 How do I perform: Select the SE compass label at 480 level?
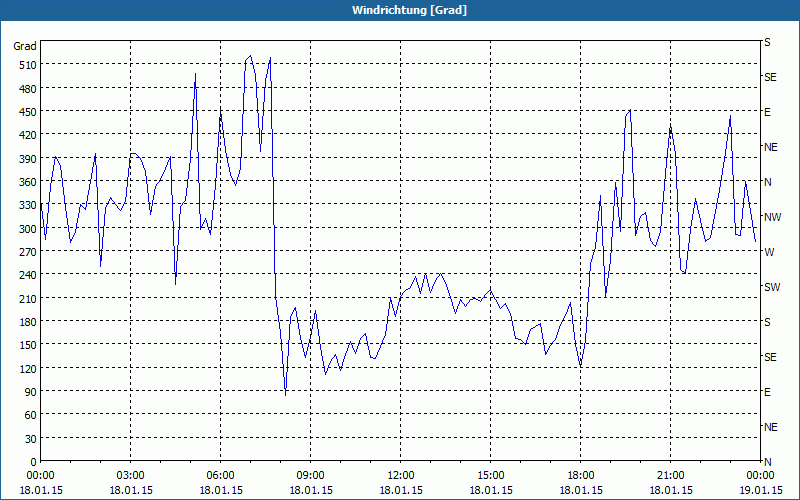770,77
